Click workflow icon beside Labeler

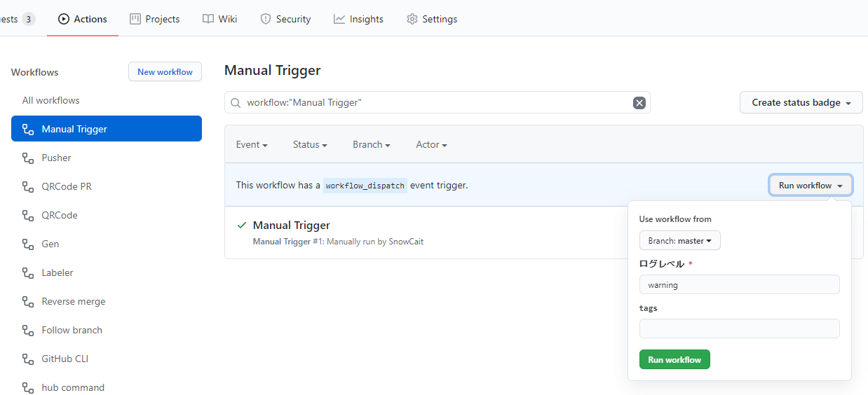(28, 273)
